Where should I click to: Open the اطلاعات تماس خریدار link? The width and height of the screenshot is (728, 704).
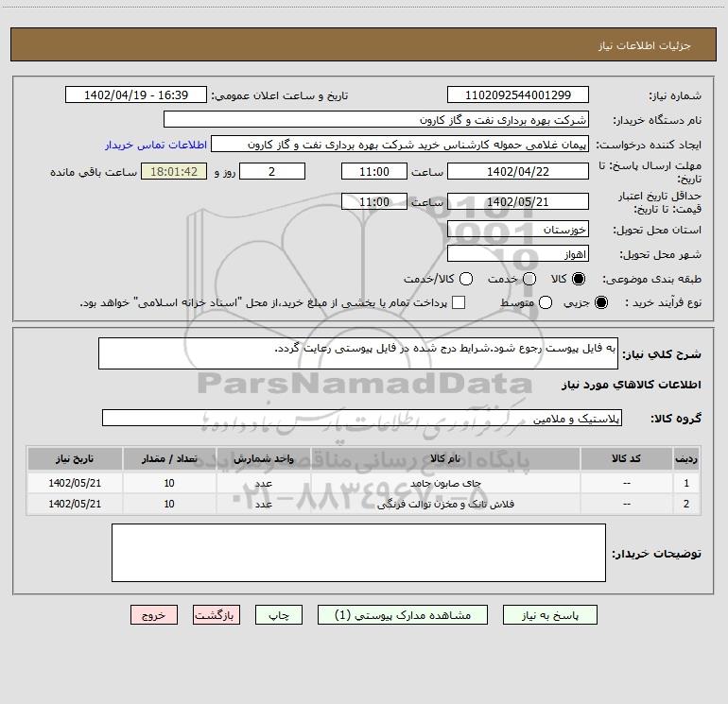click(156, 145)
